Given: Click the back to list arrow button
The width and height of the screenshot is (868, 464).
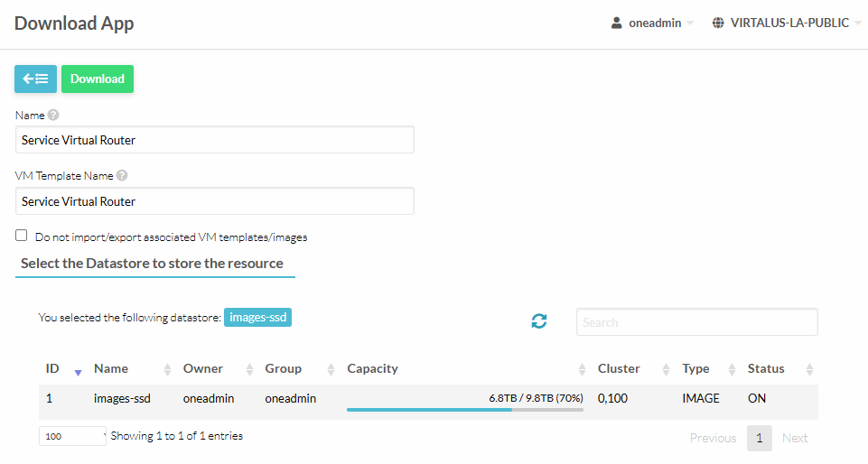Looking at the screenshot, I should [35, 79].
